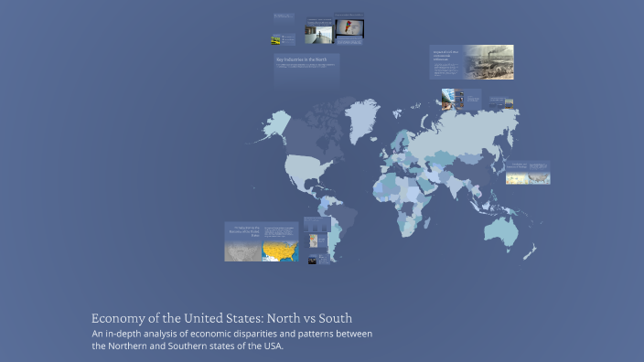Open the slide with yellow taxi image

pos(283,39)
